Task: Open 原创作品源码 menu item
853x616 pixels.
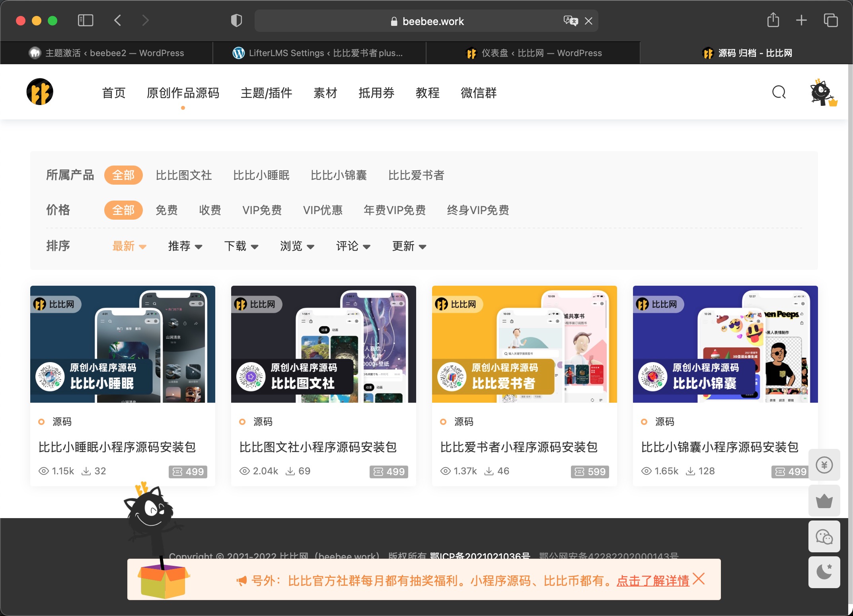Action: coord(183,93)
